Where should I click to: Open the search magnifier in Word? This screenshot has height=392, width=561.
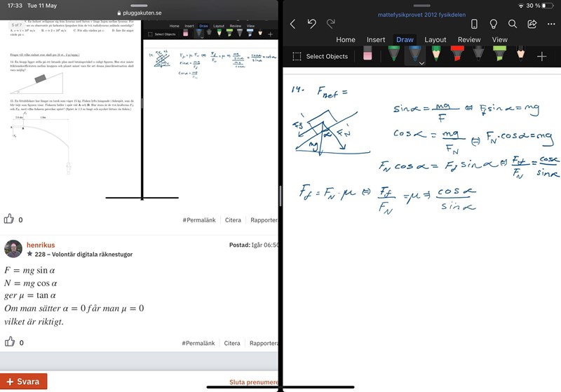513,24
